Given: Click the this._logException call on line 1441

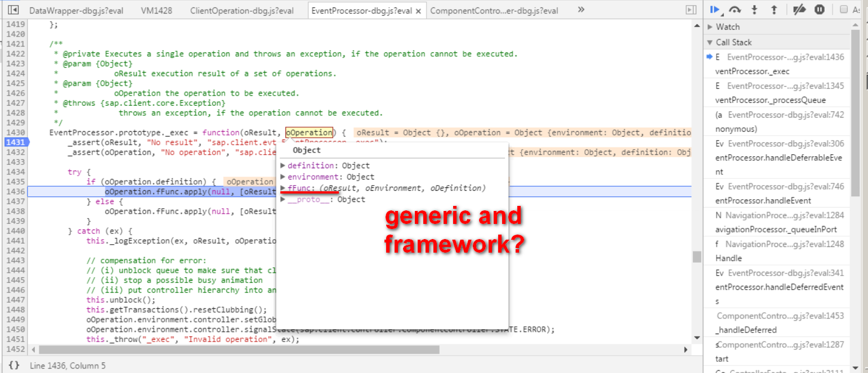Looking at the screenshot, I should coord(182,241).
